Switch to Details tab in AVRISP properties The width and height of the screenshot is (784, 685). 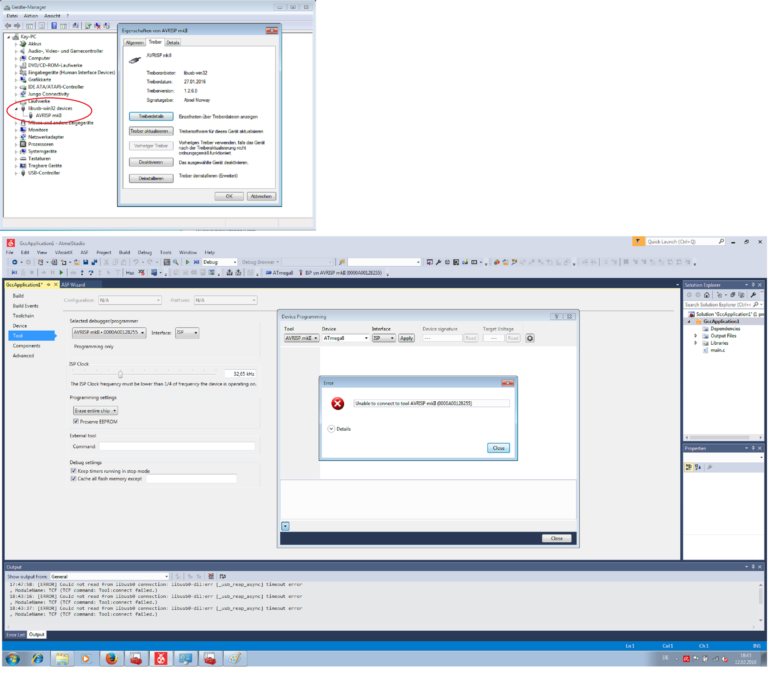click(172, 42)
